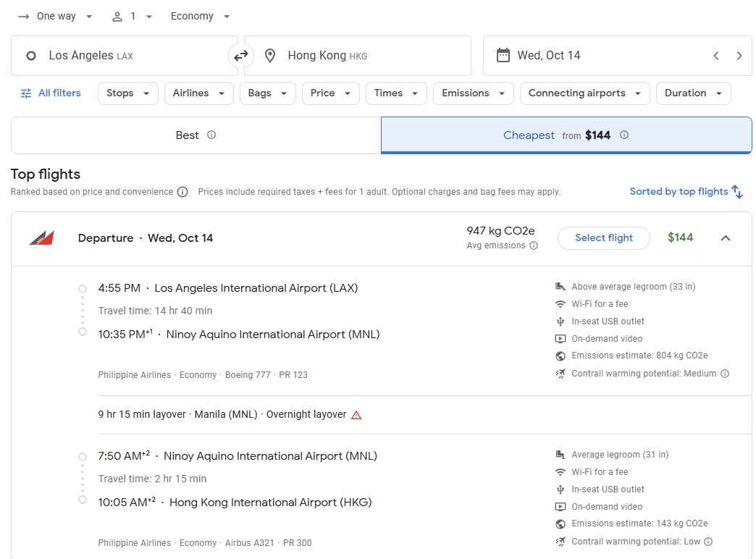Open the Price filter dropdown
Viewport: 756px width, 559px height.
click(331, 93)
